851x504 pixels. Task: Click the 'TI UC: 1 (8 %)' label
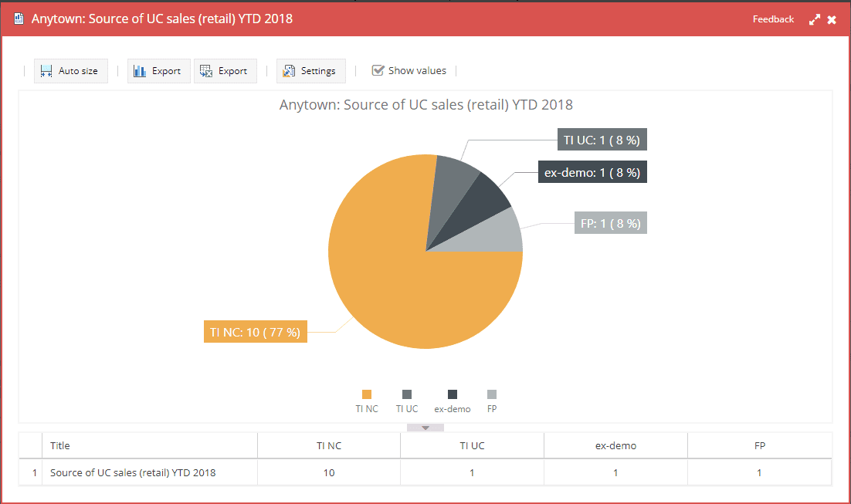[602, 140]
